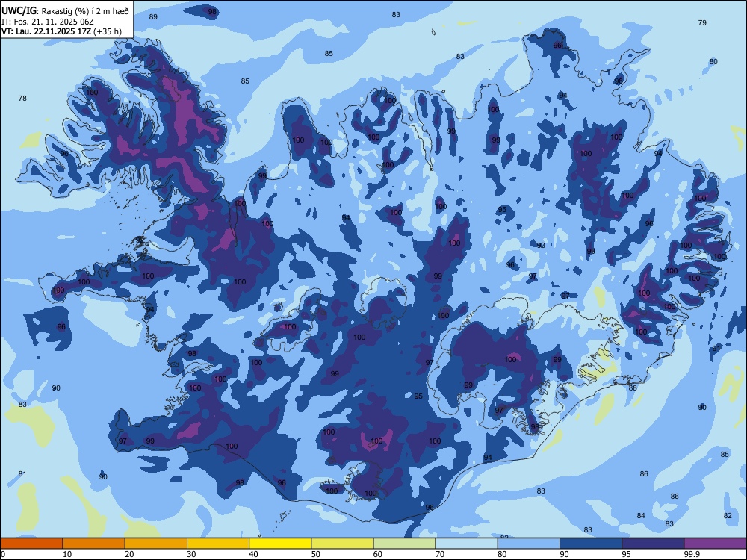Select the orange 10–20 legend color block
This screenshot has width=747, height=560.
pyautogui.click(x=94, y=544)
